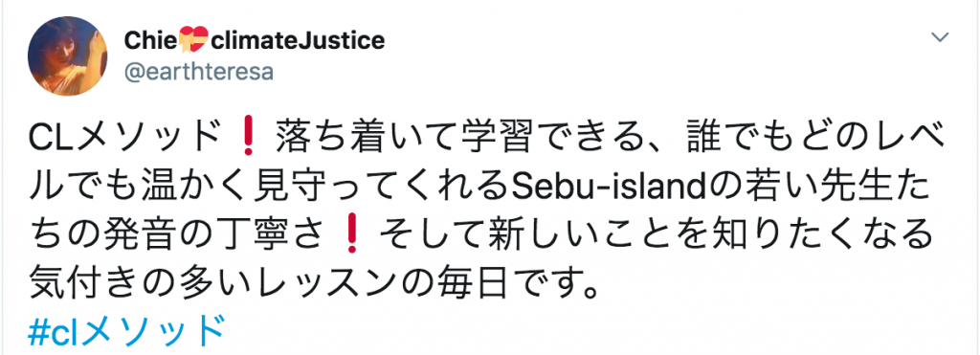
Task: Open the #clメソッド hashtag link
Action: [126, 331]
